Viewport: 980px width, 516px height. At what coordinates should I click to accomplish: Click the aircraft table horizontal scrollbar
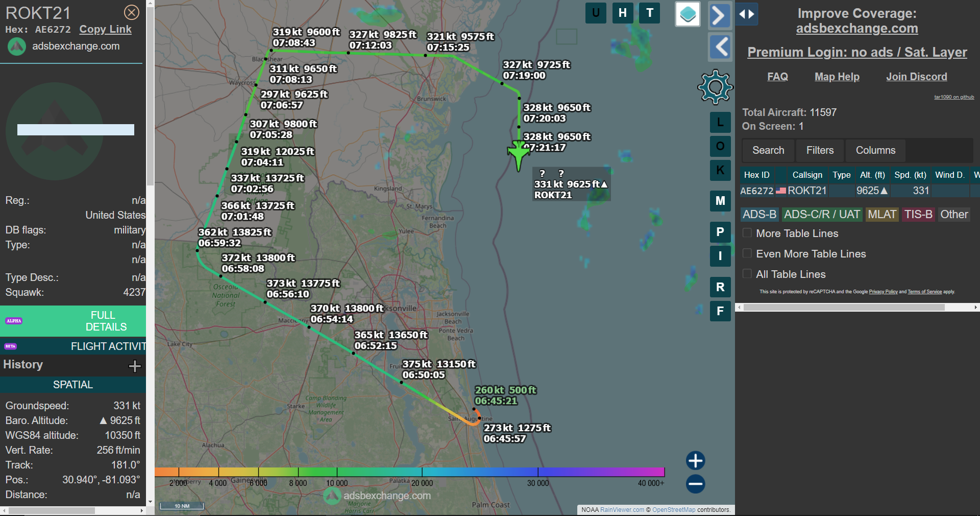coord(844,308)
